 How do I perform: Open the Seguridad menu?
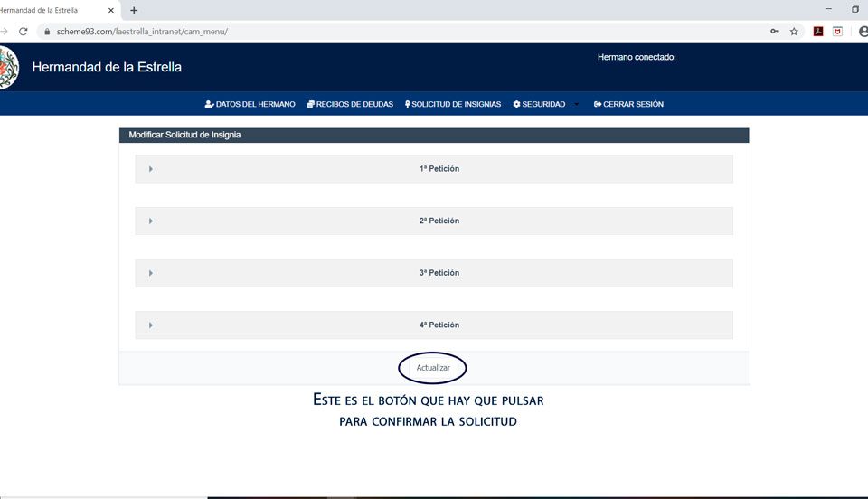[x=539, y=104]
